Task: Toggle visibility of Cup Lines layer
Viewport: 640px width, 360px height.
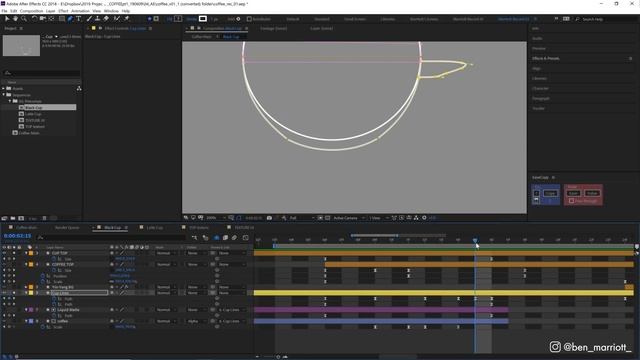Action: pos(4,293)
